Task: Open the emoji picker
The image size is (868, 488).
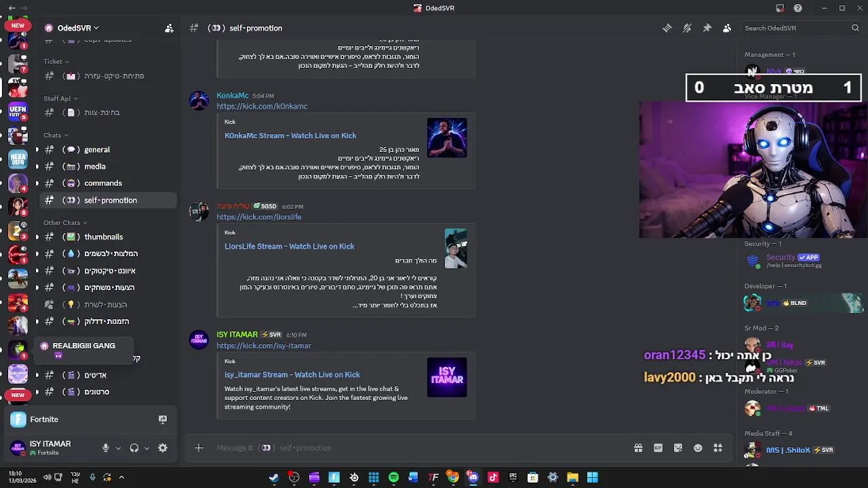Action: [x=698, y=448]
